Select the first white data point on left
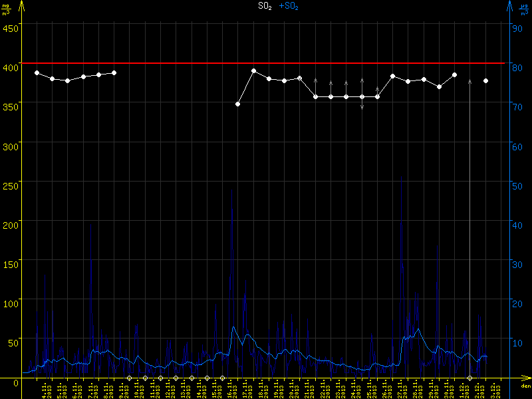 point(37,72)
